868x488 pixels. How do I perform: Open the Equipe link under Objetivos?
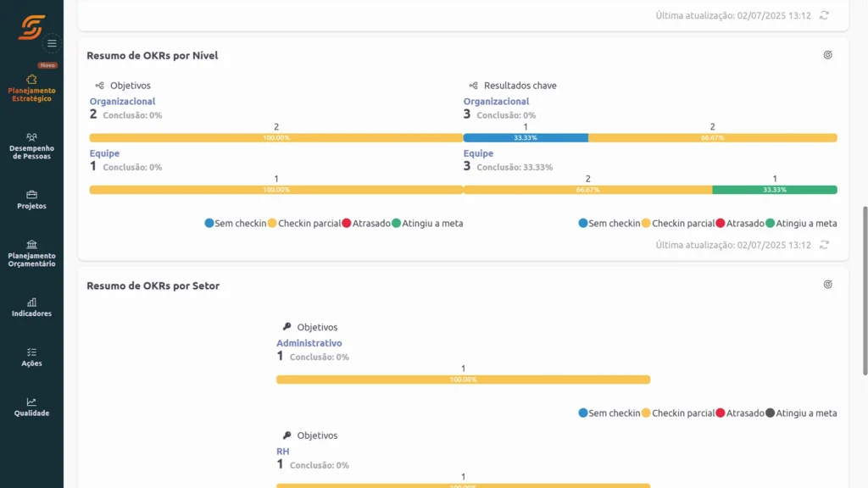104,153
